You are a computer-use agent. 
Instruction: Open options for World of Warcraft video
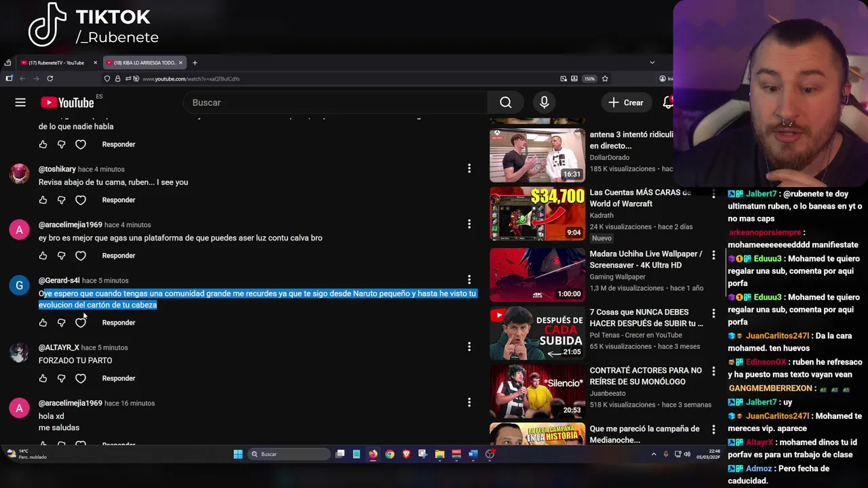713,194
